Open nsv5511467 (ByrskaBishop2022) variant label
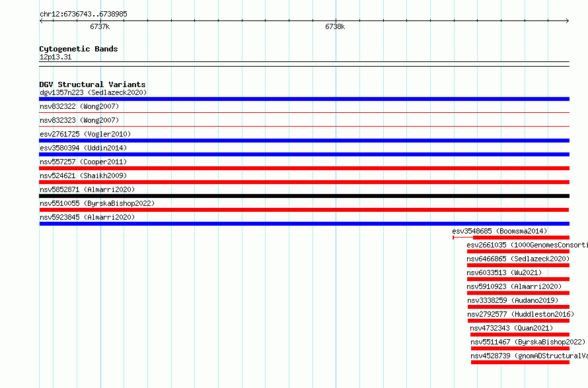This screenshot has height=388, width=588. click(x=528, y=342)
